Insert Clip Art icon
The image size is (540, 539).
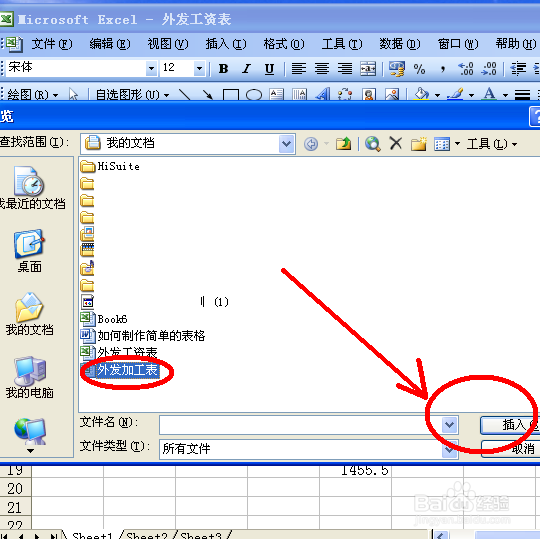click(368, 94)
